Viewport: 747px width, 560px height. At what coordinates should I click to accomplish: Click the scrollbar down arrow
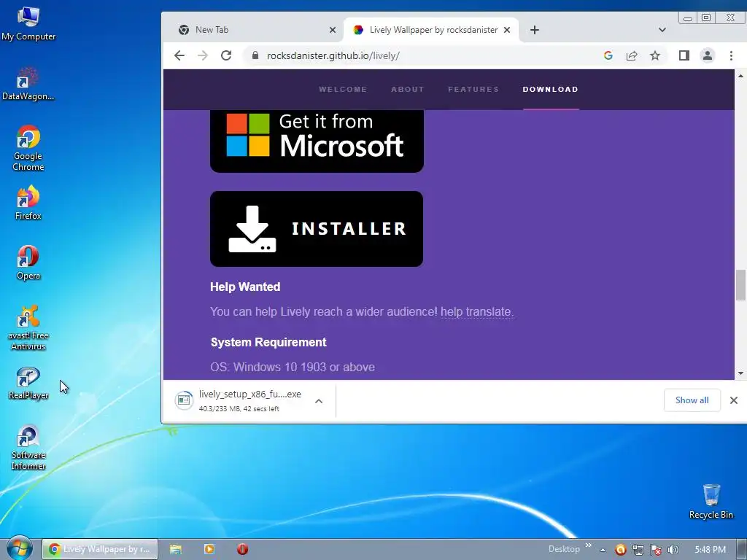[740, 374]
